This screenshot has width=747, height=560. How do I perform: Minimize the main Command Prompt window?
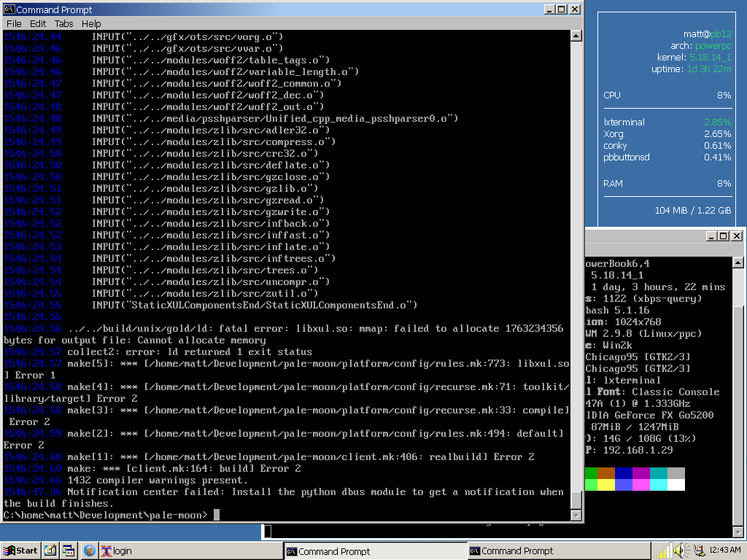(x=549, y=9)
